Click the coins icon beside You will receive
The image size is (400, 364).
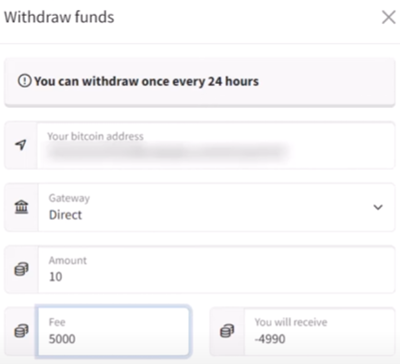(x=227, y=331)
